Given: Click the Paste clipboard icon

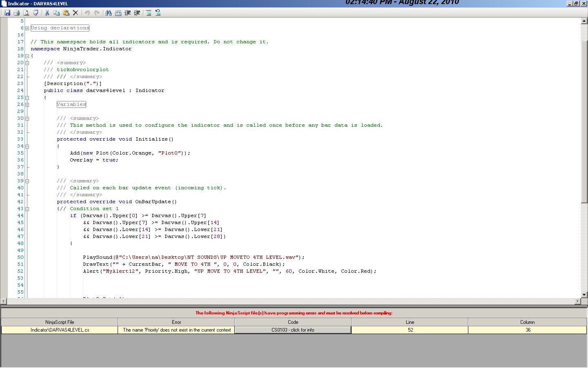Looking at the screenshot, I should tap(66, 13).
